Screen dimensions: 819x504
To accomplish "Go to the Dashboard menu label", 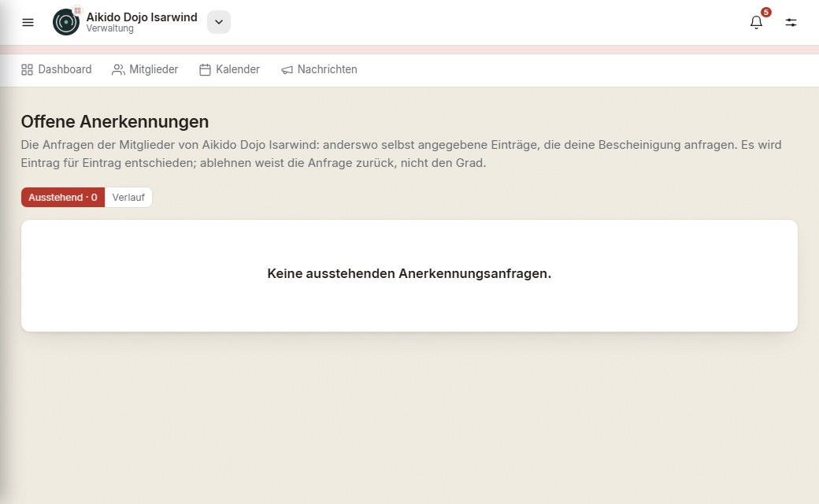I will [65, 69].
